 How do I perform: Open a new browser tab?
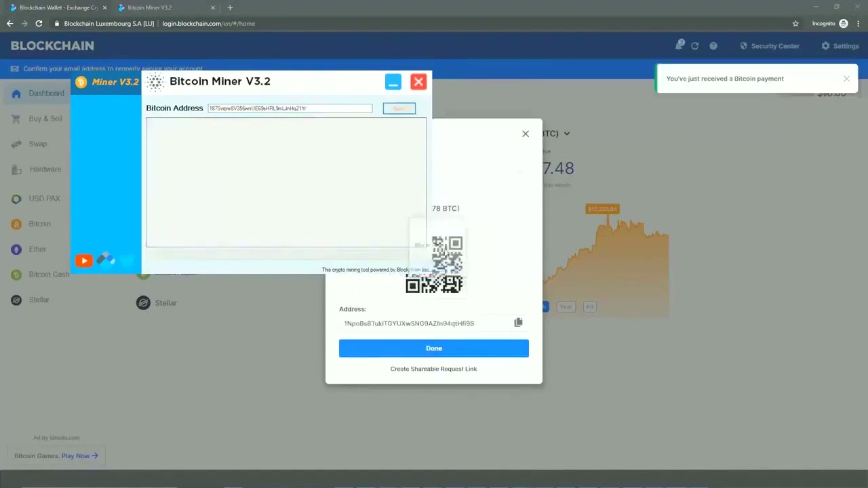point(230,7)
